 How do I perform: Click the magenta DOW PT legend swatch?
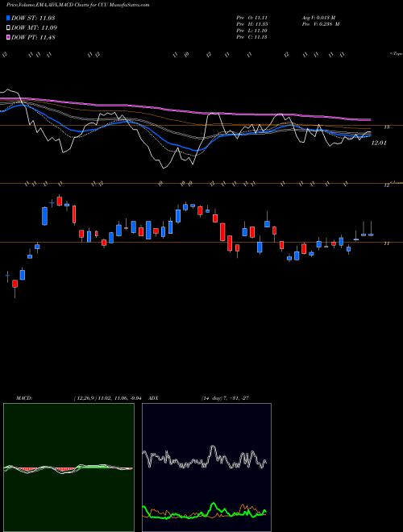(x=8, y=37)
